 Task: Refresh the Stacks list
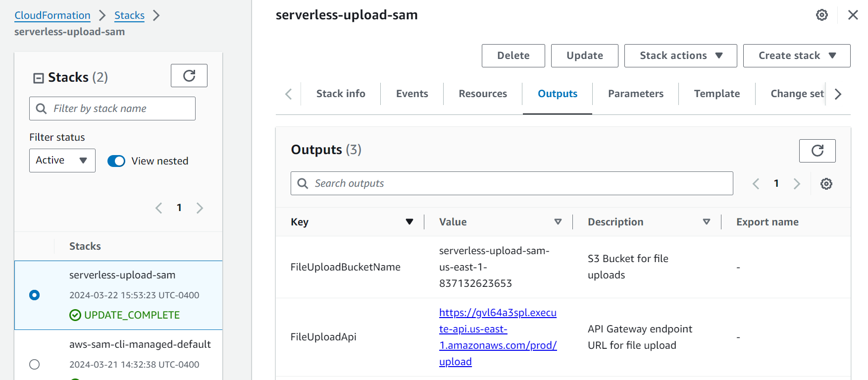tap(189, 75)
